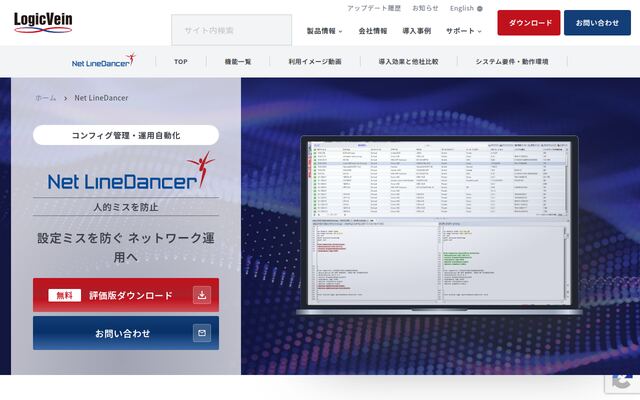The height and width of the screenshot is (400, 640).
Task: Switch language to English
Action: [x=462, y=8]
